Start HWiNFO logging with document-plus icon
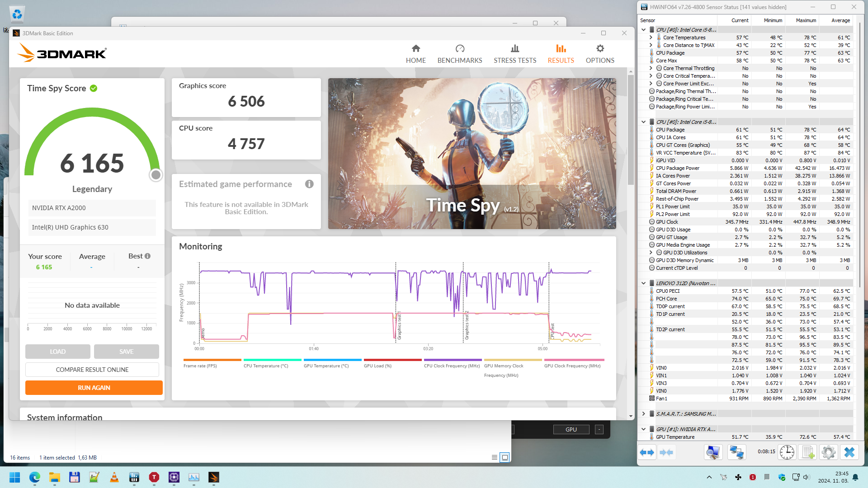The height and width of the screenshot is (488, 868). click(808, 452)
